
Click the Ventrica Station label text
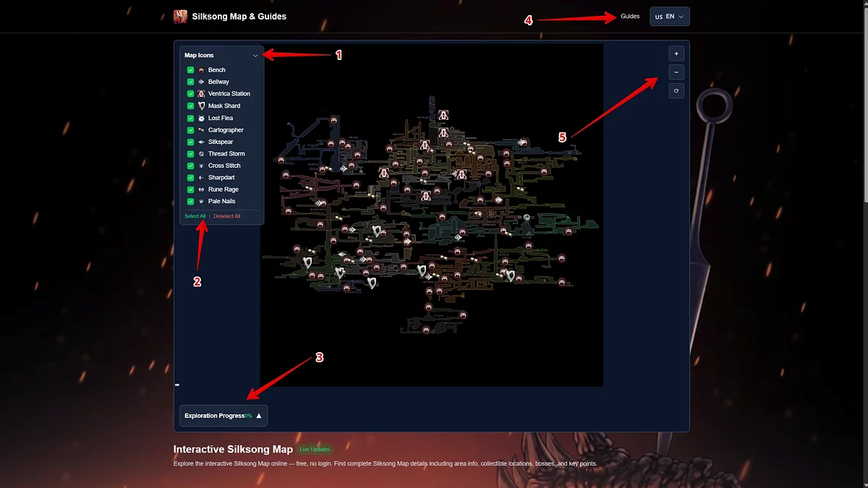click(229, 94)
